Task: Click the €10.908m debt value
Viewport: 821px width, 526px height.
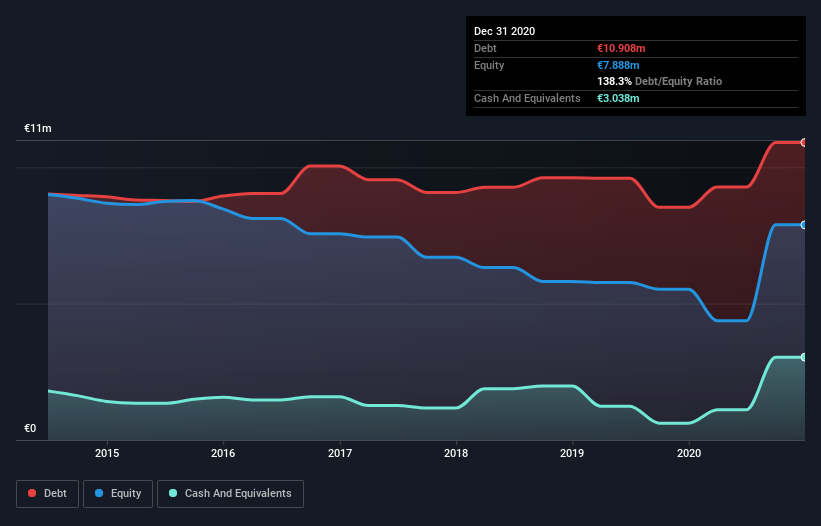Action: coord(621,48)
